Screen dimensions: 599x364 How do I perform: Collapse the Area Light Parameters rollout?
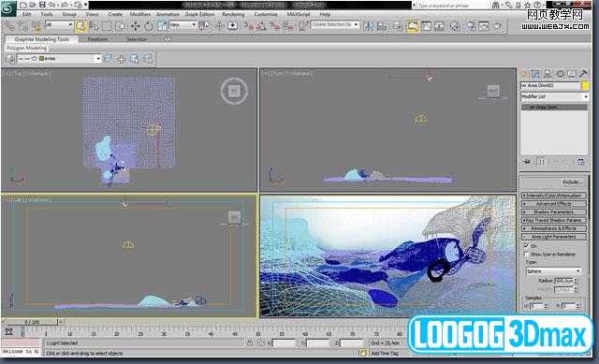click(x=554, y=237)
